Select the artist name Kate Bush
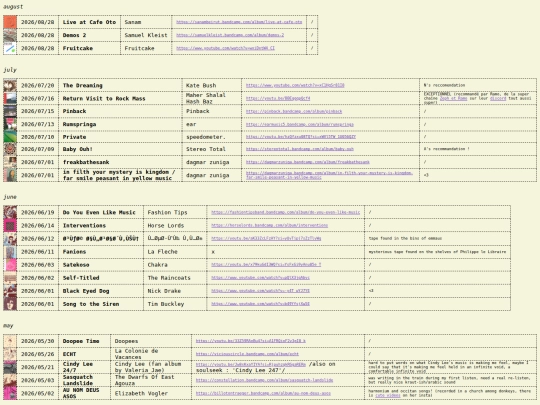This screenshot has height=405, width=540. click(201, 85)
